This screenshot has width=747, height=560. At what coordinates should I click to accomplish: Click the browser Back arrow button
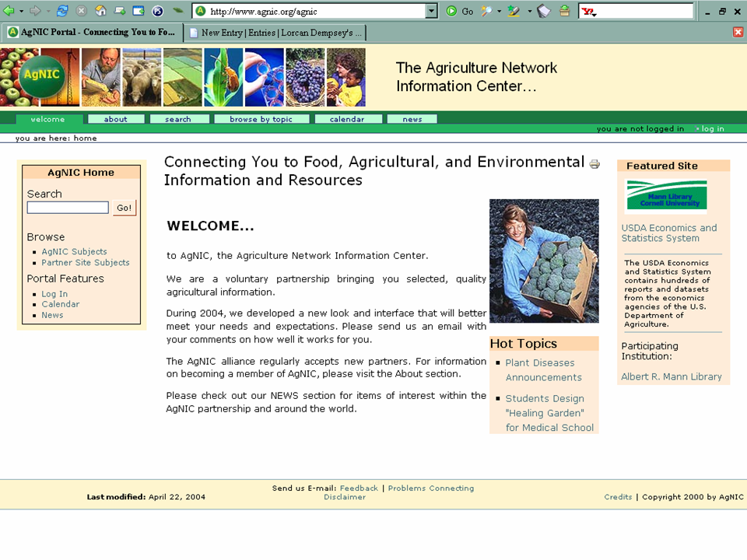[8, 10]
